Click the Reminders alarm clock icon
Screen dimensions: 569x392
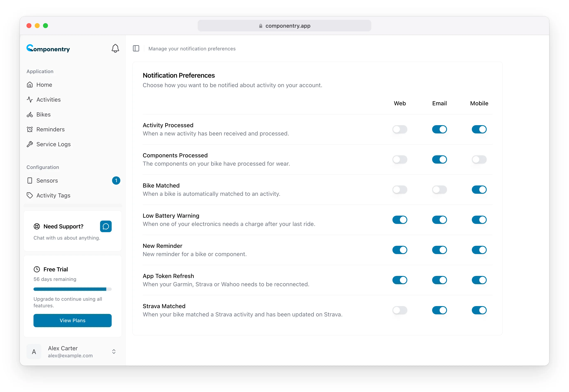[30, 129]
